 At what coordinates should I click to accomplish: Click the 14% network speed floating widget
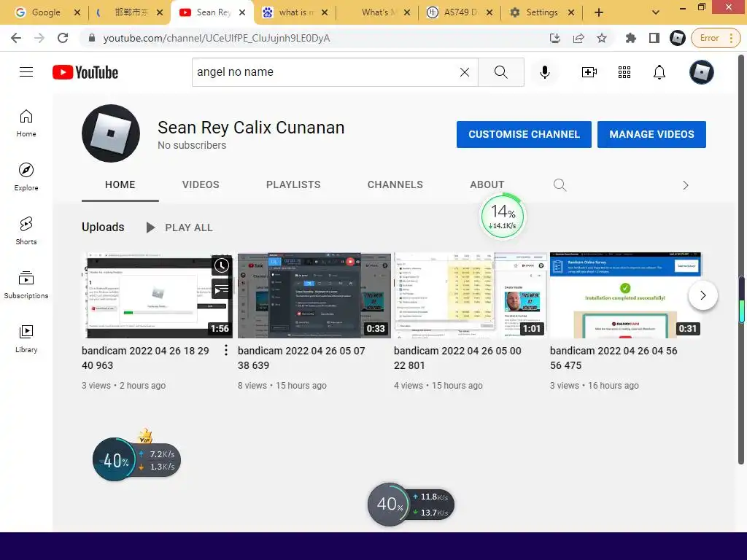(x=503, y=217)
